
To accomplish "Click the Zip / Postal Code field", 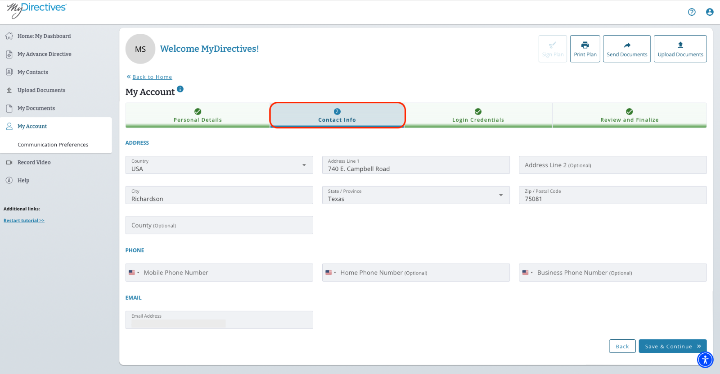I will click(x=613, y=195).
